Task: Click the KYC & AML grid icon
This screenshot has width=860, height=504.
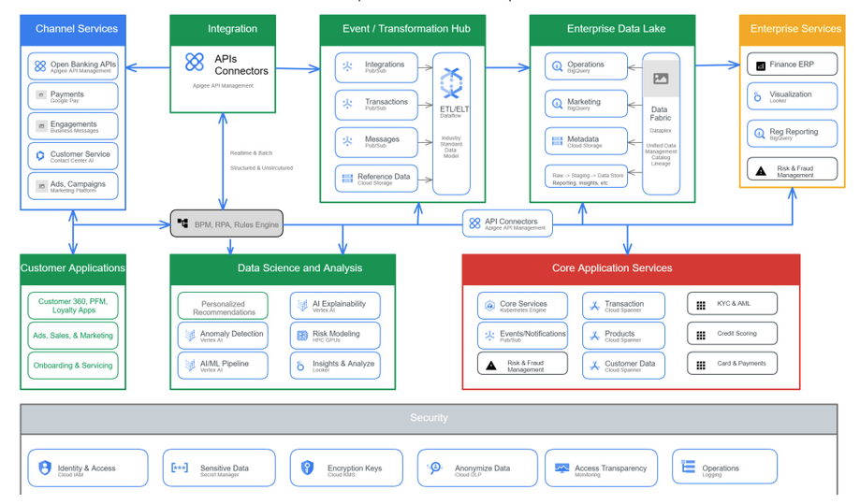Action: 700,305
